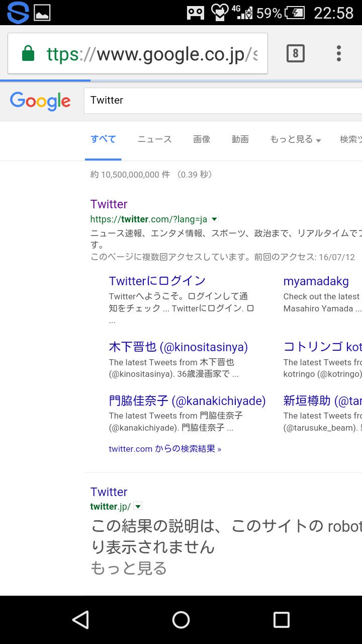362x644 pixels.
Task: Tap the Android home circle button
Action: point(181,620)
